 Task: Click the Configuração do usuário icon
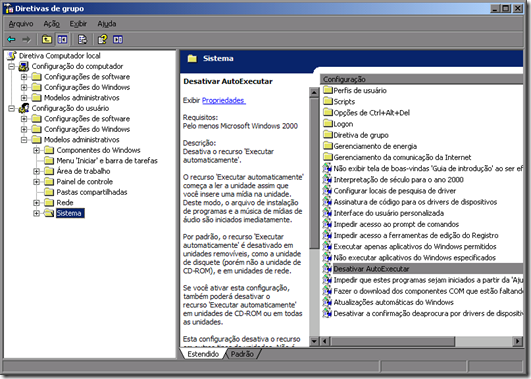pyautogui.click(x=24, y=108)
